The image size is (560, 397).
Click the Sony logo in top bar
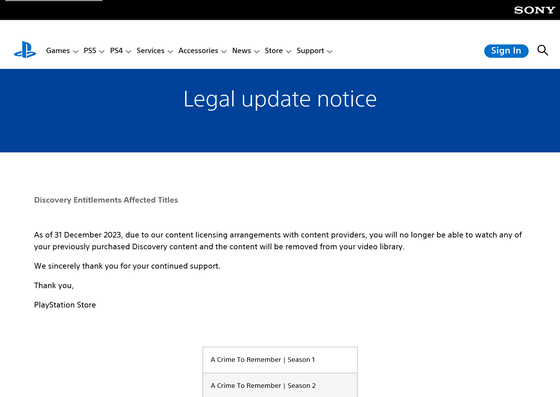[x=534, y=10]
